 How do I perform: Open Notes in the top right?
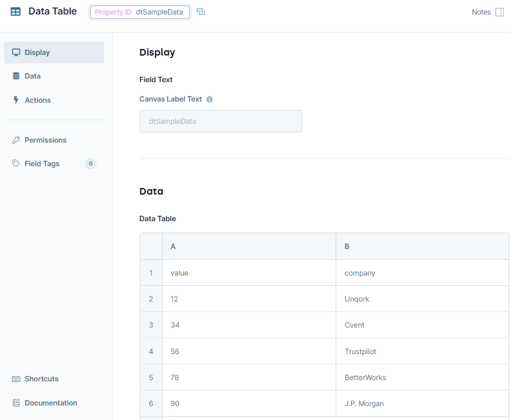tap(481, 12)
